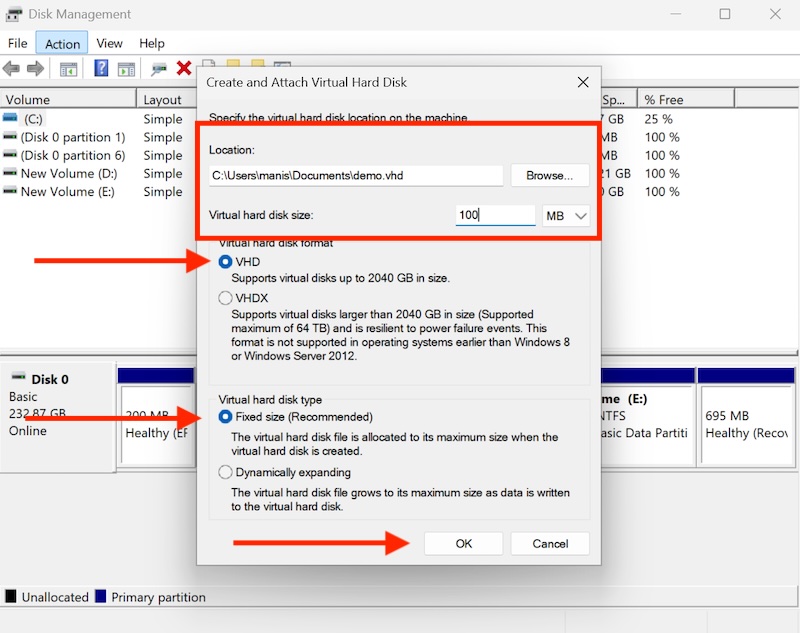Screen dimensions: 800x633
Task: Click the Browse button for disk location
Action: 549,174
